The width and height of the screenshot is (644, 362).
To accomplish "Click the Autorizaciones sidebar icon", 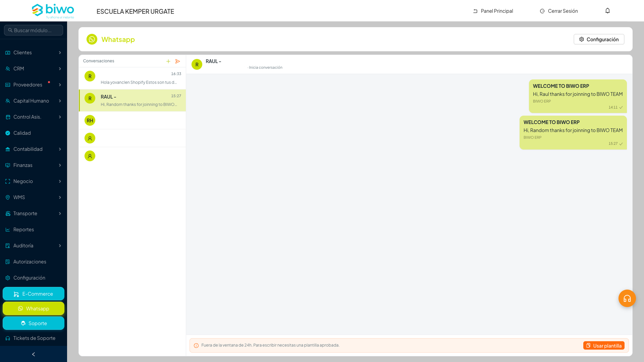I will [8, 262].
